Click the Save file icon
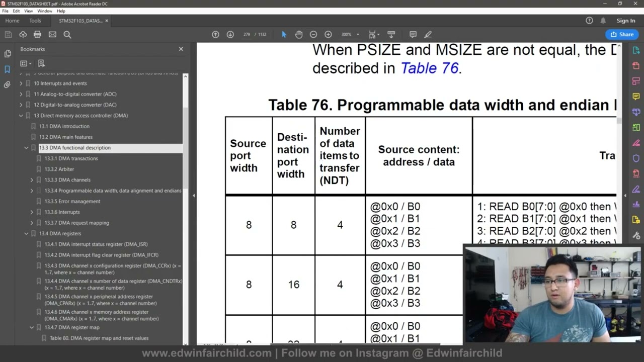The height and width of the screenshot is (362, 644). click(8, 34)
